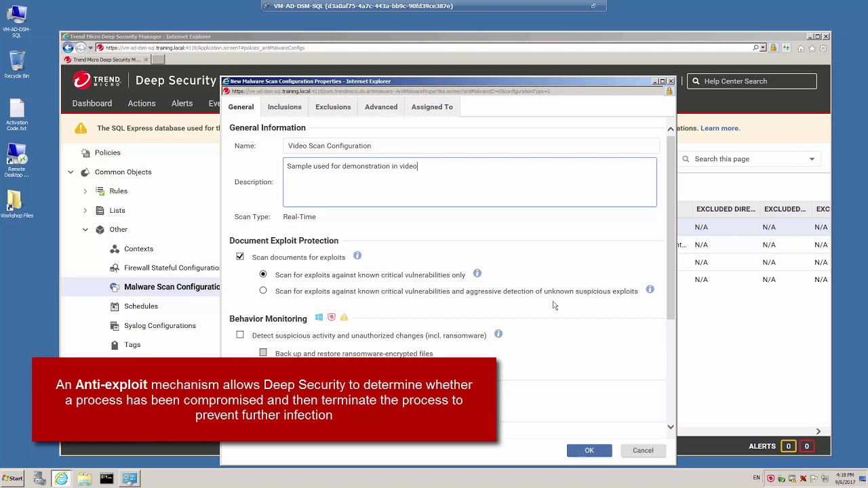Select Syslog Configurations in the left tree

click(x=160, y=326)
